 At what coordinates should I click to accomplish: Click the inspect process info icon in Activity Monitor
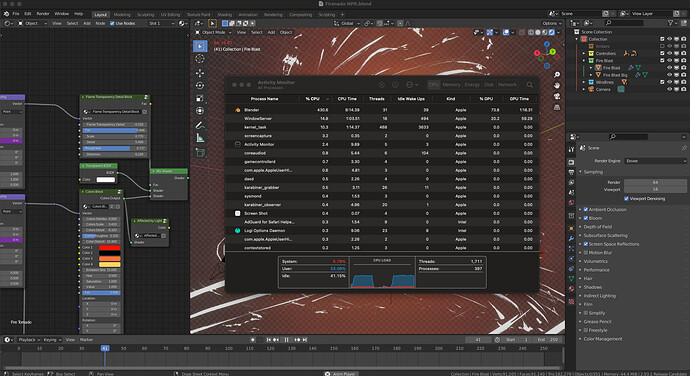(x=395, y=85)
